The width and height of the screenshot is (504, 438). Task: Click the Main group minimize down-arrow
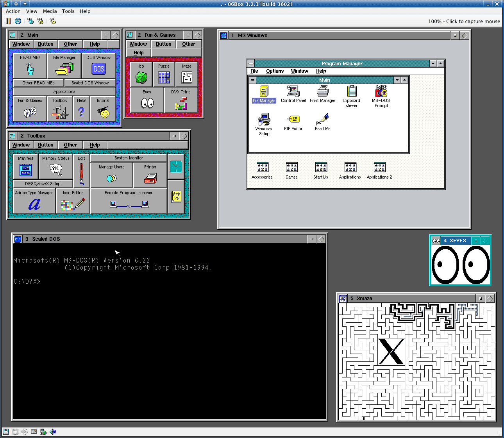[397, 80]
